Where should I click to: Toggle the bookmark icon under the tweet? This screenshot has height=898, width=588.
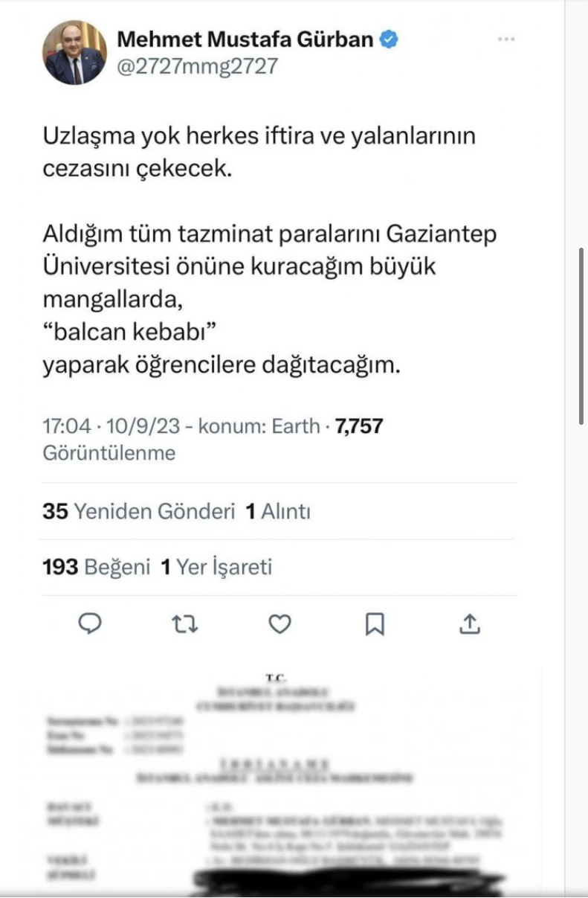pos(375,624)
